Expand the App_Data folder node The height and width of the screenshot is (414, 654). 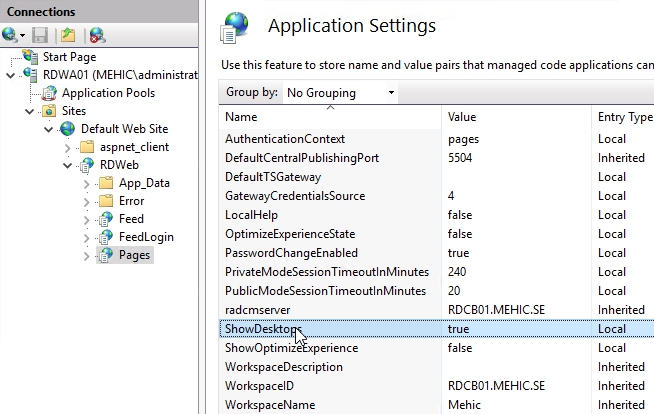coord(85,183)
